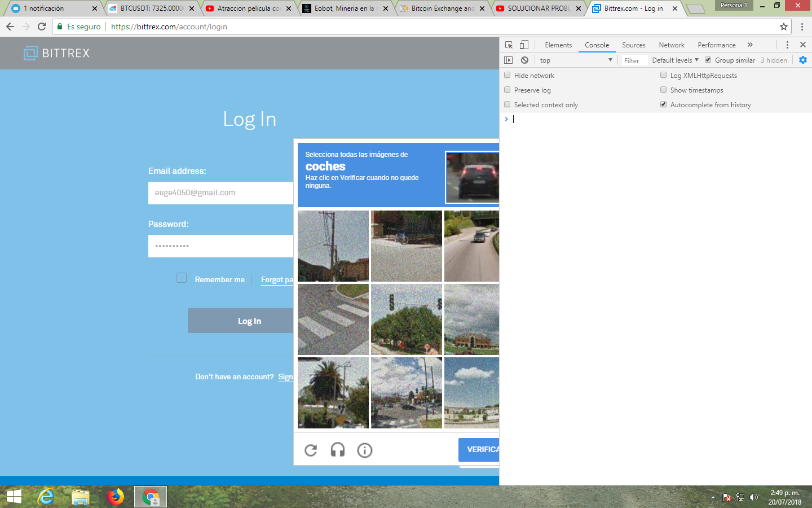Screen dimensions: 812x508
Task: Open File Explorer from the taskbar
Action: [x=81, y=497]
